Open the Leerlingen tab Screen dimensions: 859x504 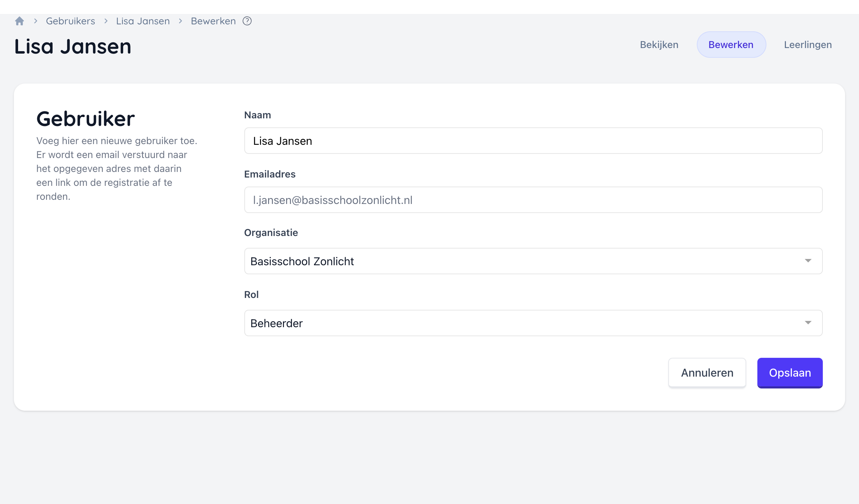click(x=808, y=45)
